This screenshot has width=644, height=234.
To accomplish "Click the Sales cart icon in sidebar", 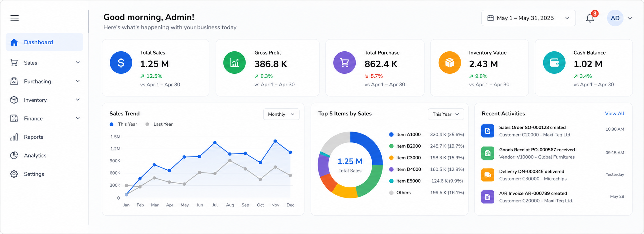I will (x=14, y=63).
